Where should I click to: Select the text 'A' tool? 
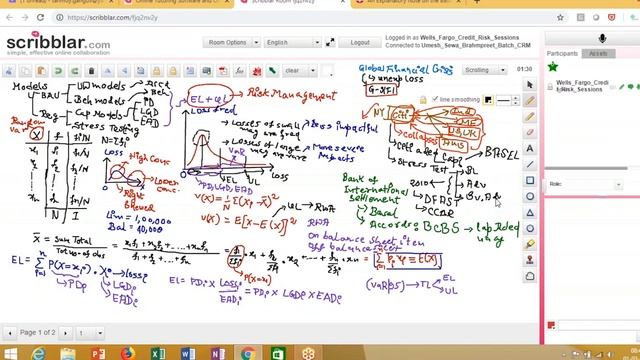click(x=530, y=149)
